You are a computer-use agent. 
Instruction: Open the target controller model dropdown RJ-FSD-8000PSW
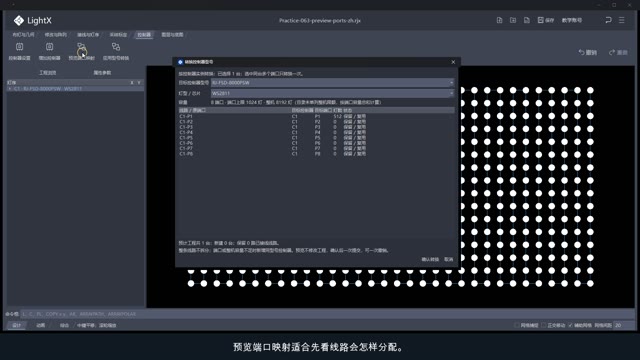332,83
